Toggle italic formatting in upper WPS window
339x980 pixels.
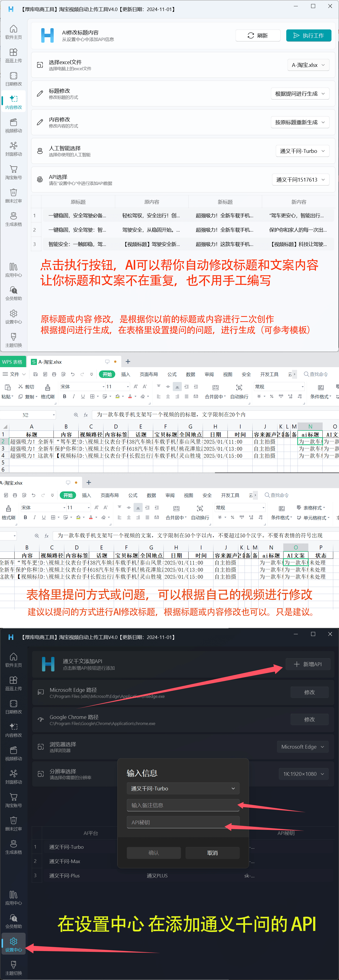pyautogui.click(x=74, y=396)
